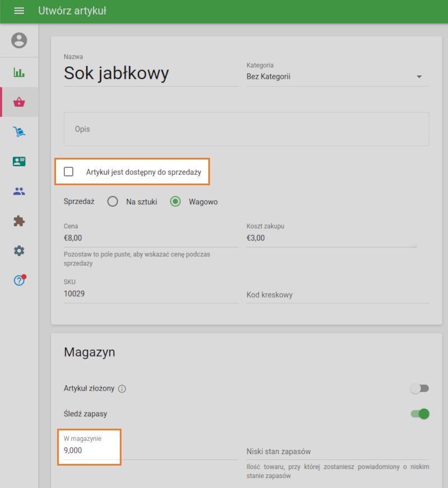Disable the 'Śledź zapasy' toggle
Viewport: 448px width, 488px height.
click(x=419, y=414)
